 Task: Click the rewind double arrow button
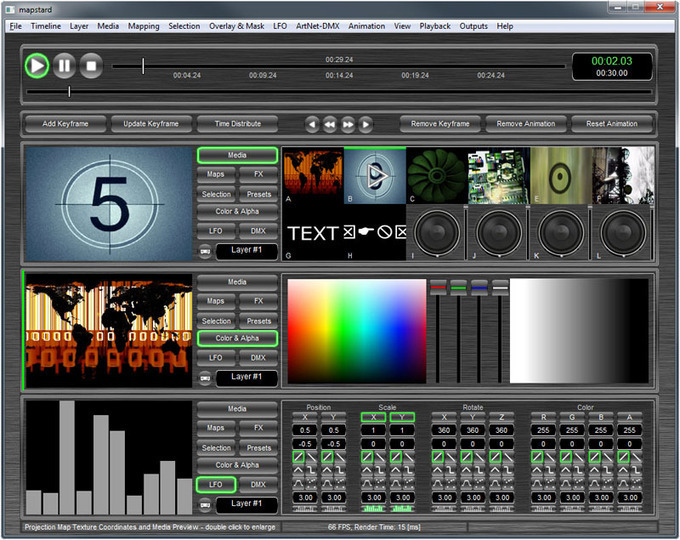[330, 124]
